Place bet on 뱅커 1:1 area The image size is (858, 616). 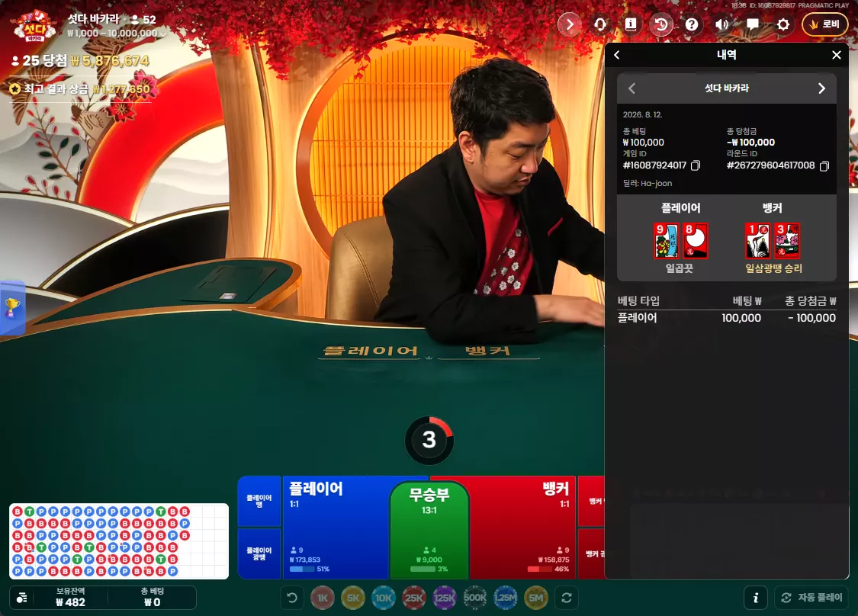point(522,528)
